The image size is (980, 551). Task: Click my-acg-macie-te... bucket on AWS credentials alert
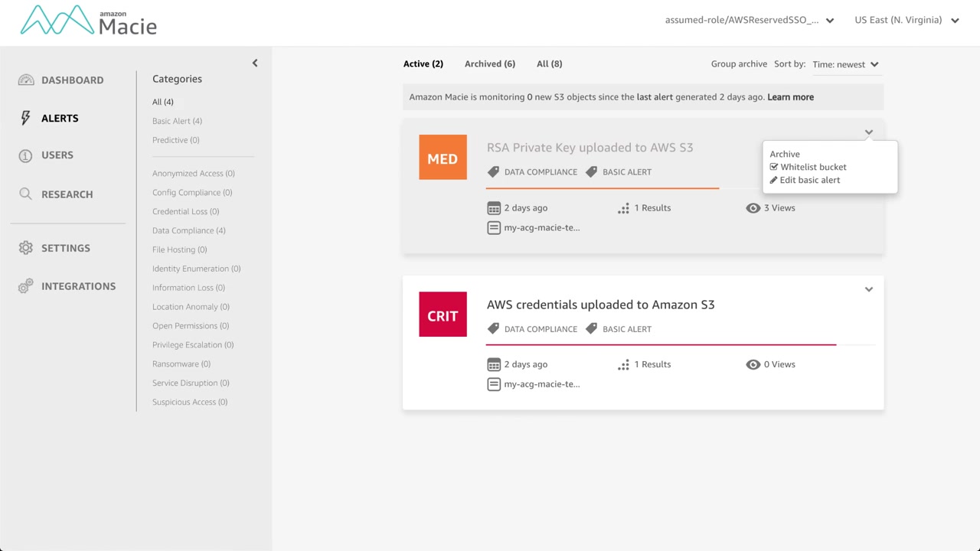click(541, 384)
